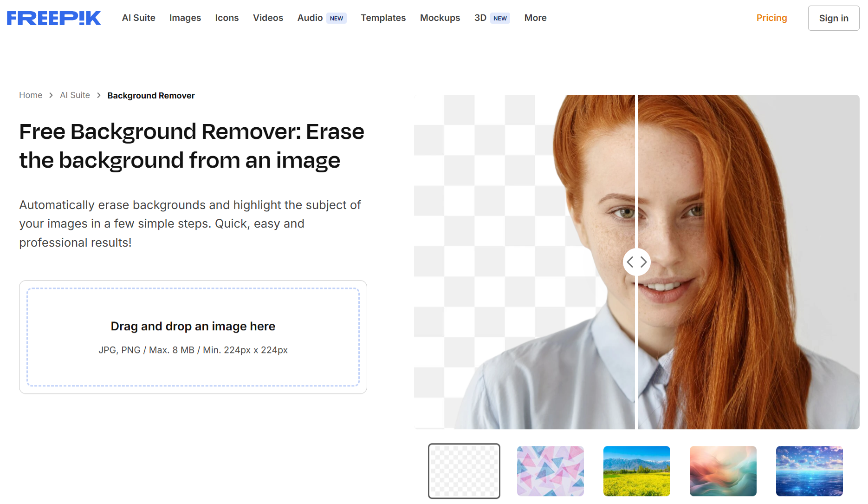Select the blue starry ocean background
This screenshot has width=868, height=504.
click(x=809, y=471)
